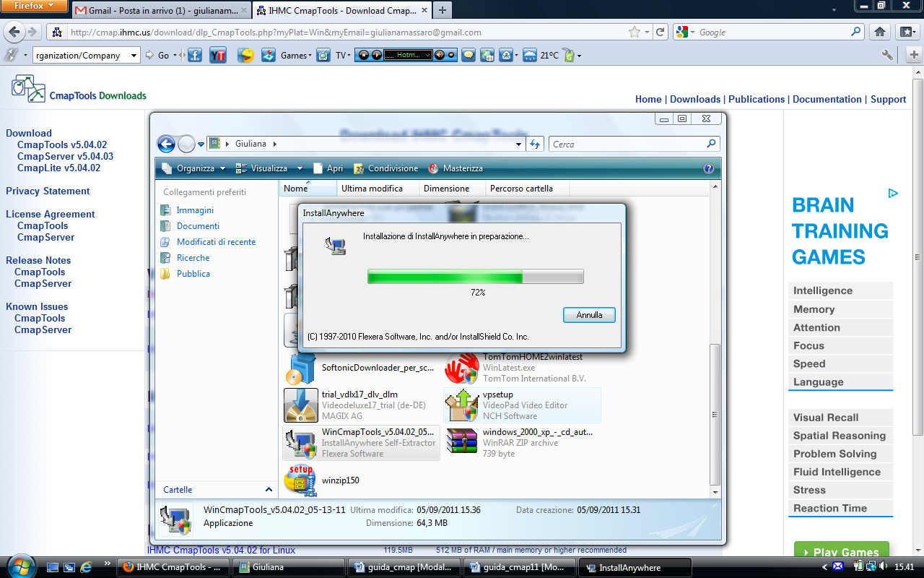Click the Facebook toolbar icon
924x578 pixels.
pyautogui.click(x=194, y=56)
